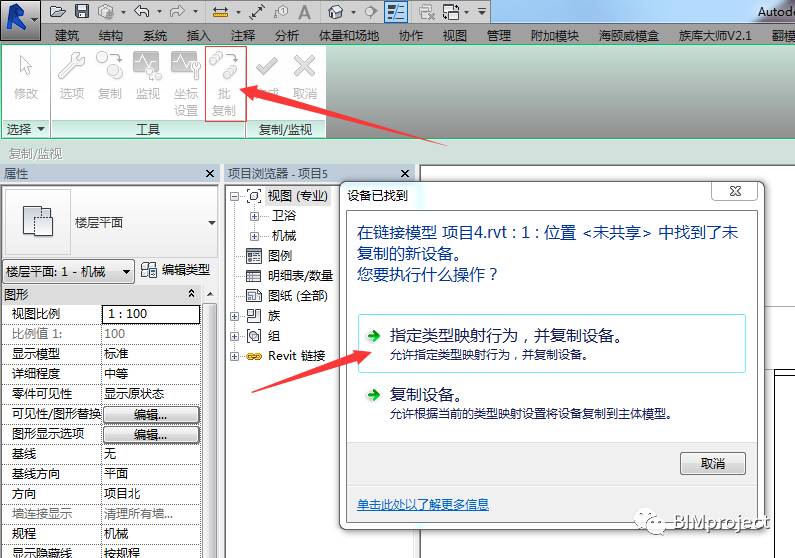Image resolution: width=795 pixels, height=558 pixels.
Task: Click the 视图比例 1:100 input field
Action: tap(150, 314)
